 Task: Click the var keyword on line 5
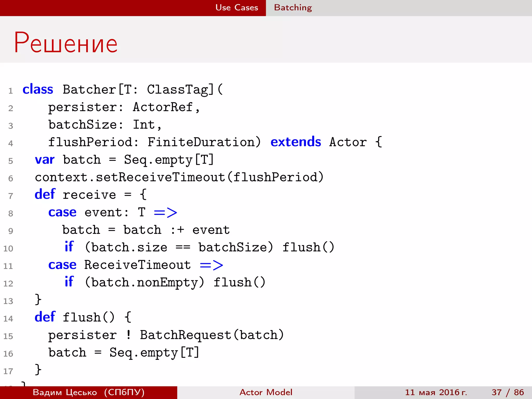click(45, 160)
